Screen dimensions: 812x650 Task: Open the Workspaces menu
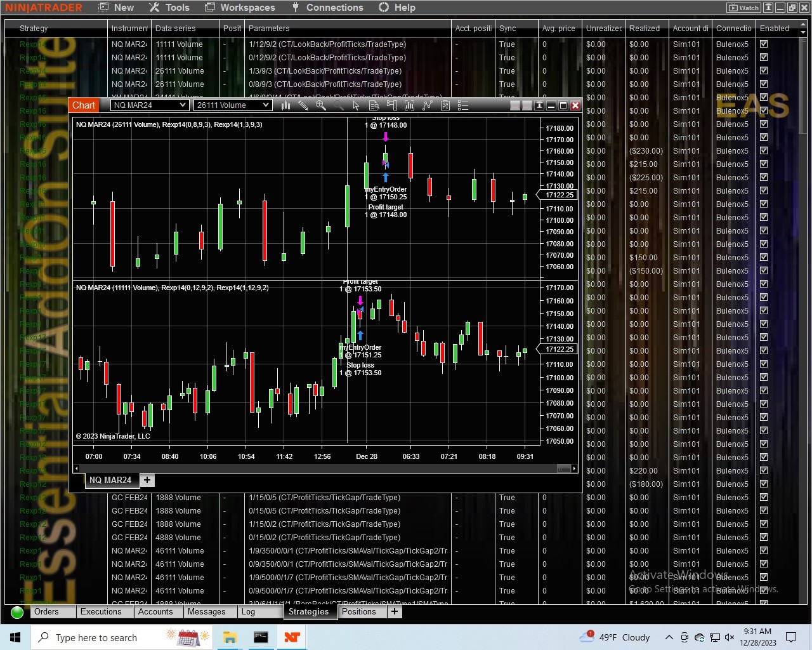point(240,8)
